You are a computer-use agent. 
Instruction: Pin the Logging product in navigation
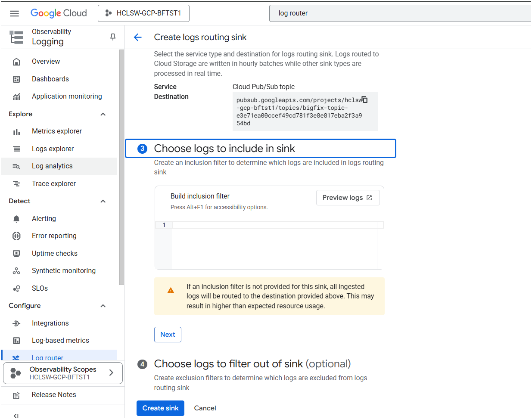[x=113, y=37]
